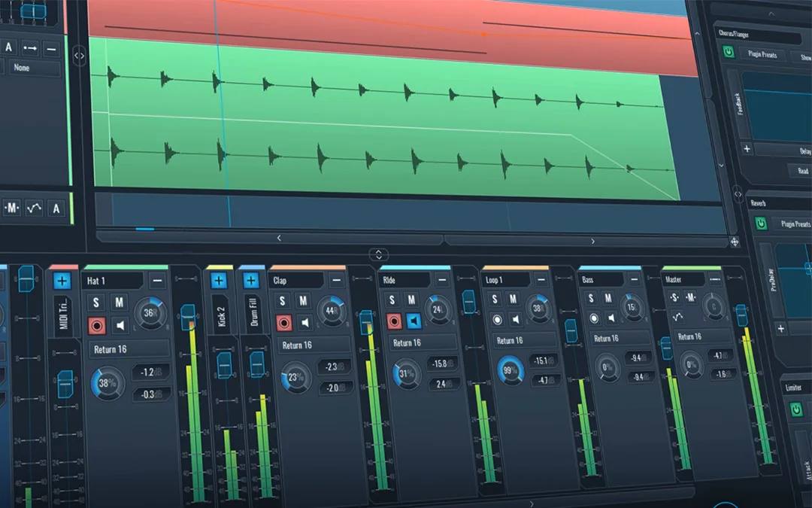Mute the Hat 1 channel
This screenshot has width=812, height=508.
pyautogui.click(x=119, y=302)
